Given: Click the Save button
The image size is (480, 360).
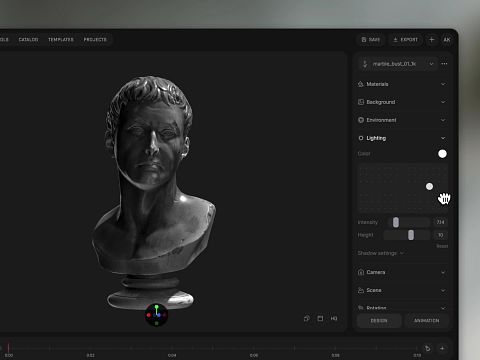Looking at the screenshot, I should [371, 40].
